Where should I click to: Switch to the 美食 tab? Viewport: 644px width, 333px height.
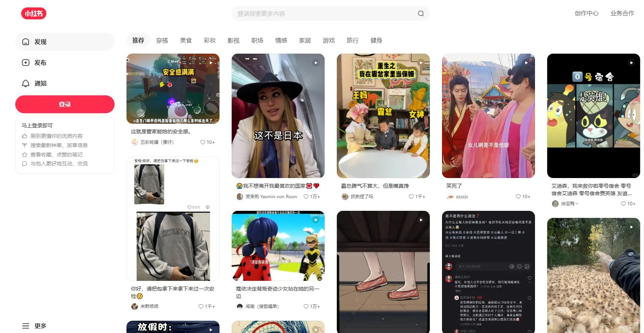click(186, 40)
